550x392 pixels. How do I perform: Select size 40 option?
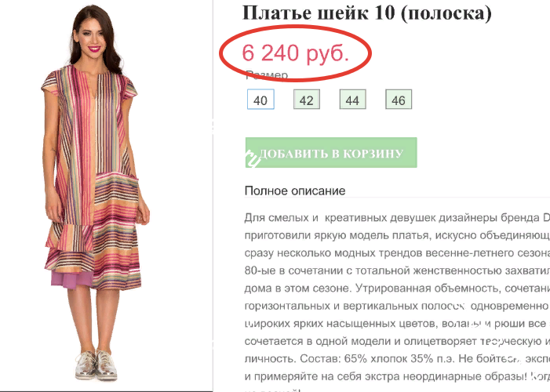pyautogui.click(x=260, y=100)
